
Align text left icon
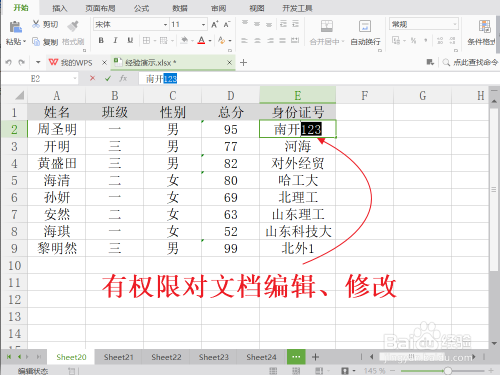coord(244,41)
